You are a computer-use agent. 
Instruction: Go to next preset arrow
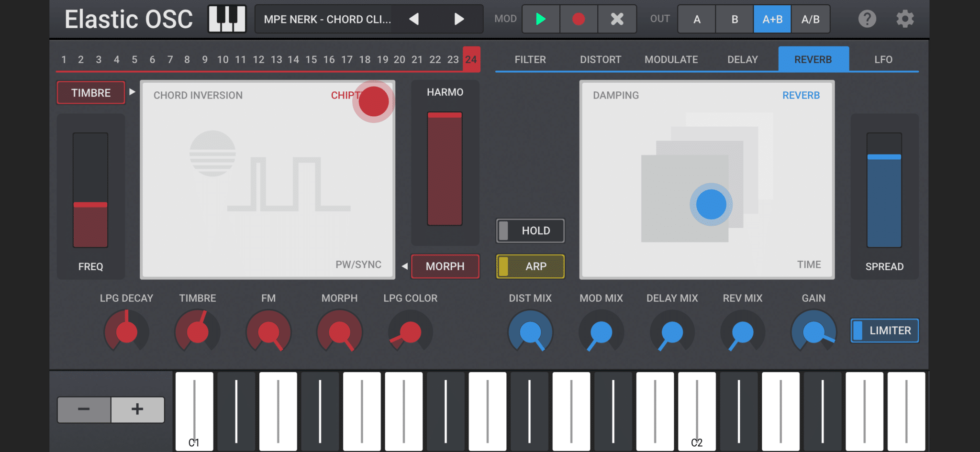459,19
